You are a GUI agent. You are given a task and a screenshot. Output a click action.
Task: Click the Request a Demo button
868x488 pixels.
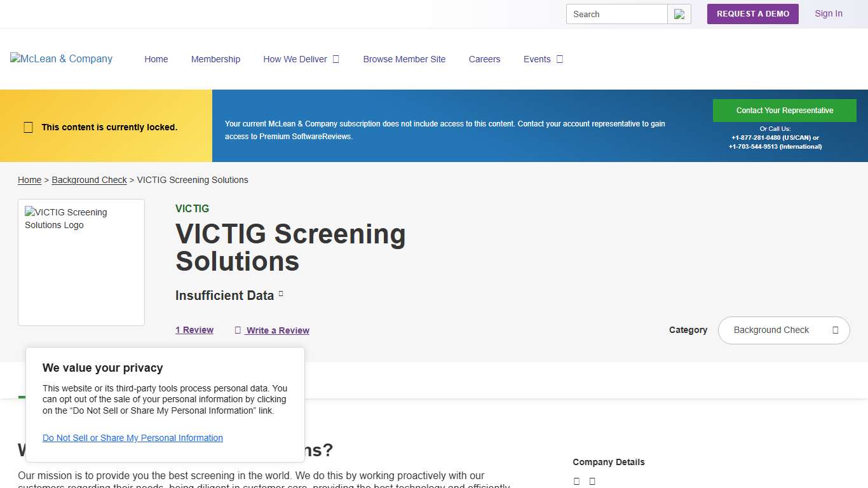(752, 13)
